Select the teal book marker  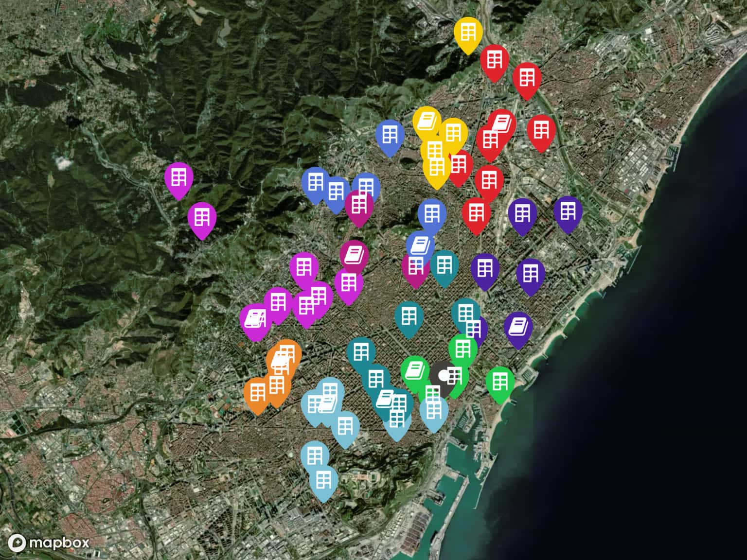[x=385, y=400]
